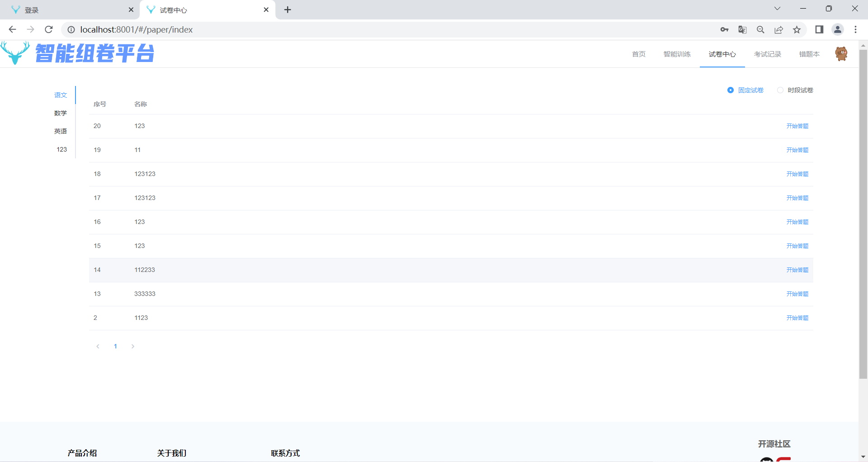Reload the current page

click(x=49, y=29)
